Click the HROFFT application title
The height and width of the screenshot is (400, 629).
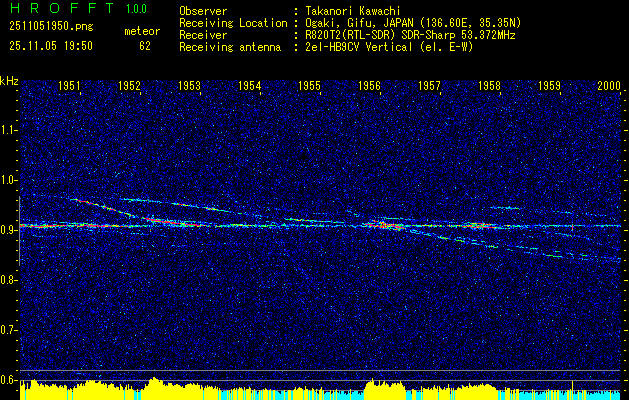point(63,8)
